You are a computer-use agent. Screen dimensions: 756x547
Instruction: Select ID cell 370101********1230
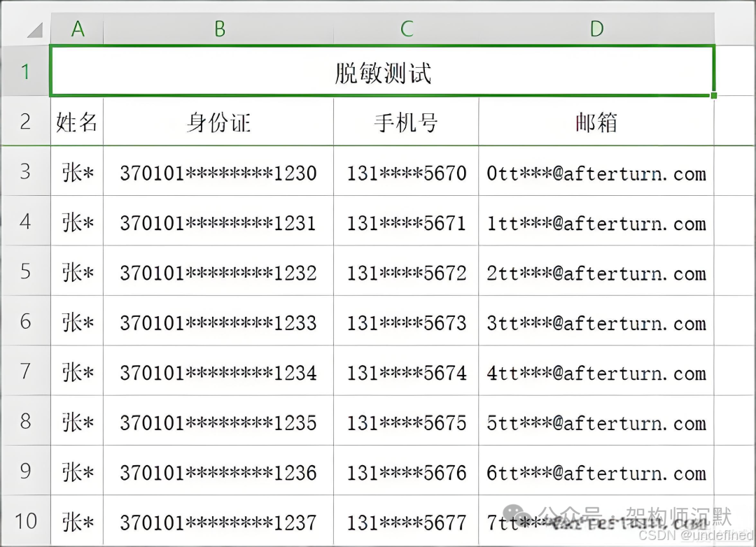tap(218, 171)
